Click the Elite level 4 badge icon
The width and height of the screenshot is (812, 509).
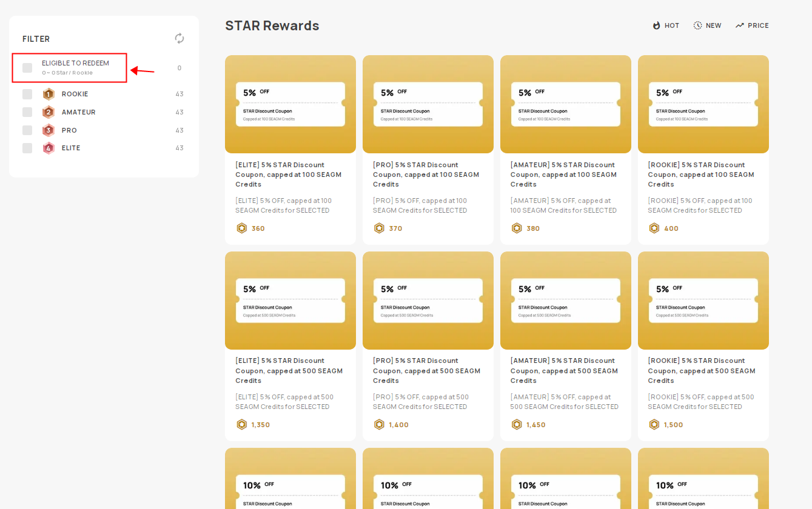pyautogui.click(x=49, y=148)
